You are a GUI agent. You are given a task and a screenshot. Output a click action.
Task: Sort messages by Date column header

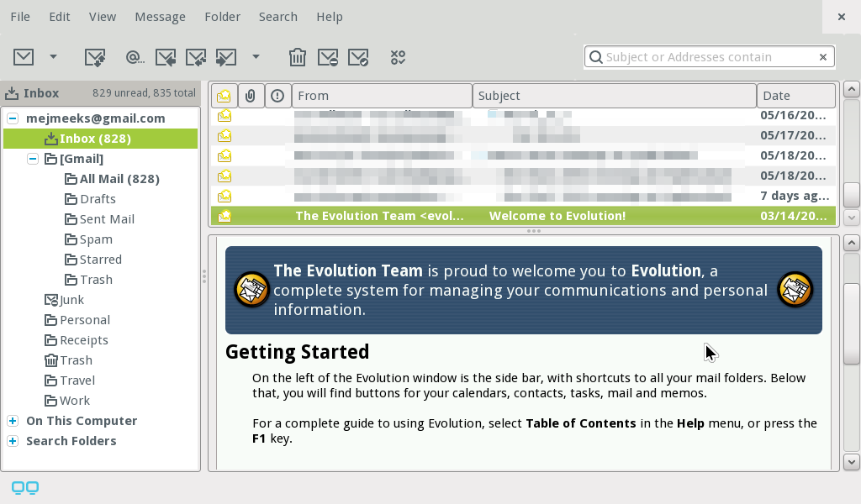tap(796, 96)
